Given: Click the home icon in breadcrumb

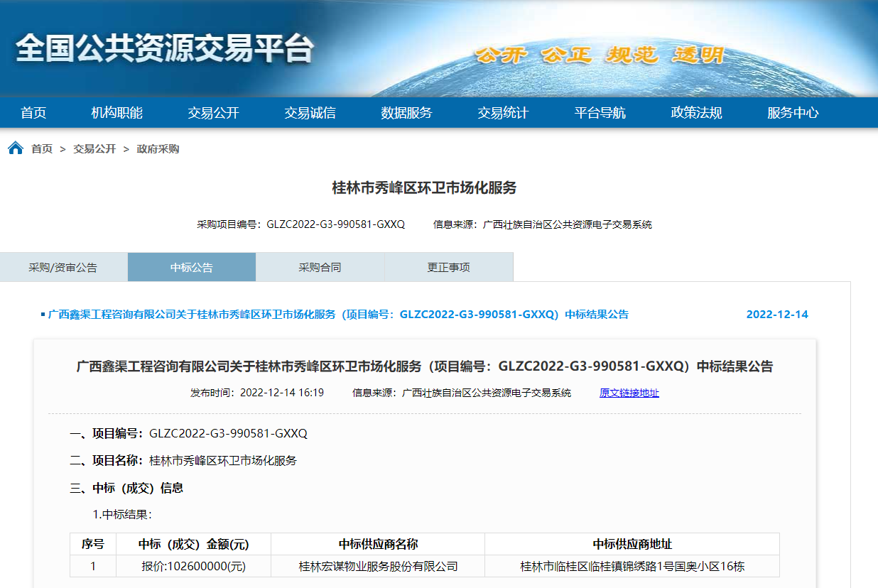Looking at the screenshot, I should pos(16,148).
